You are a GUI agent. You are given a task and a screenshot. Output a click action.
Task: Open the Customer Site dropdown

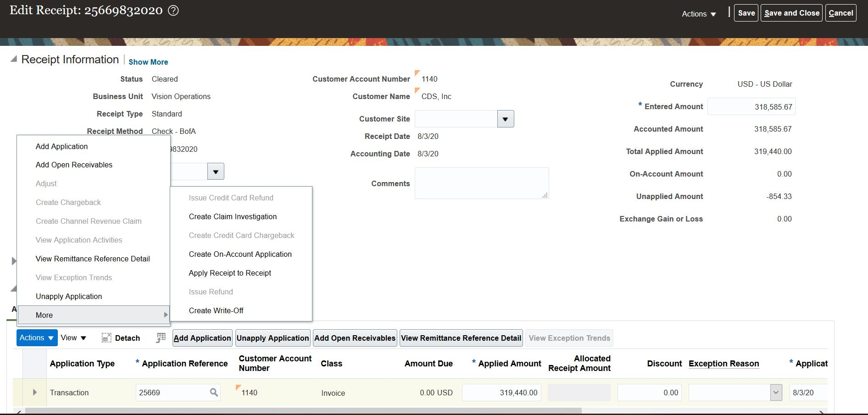coord(505,119)
